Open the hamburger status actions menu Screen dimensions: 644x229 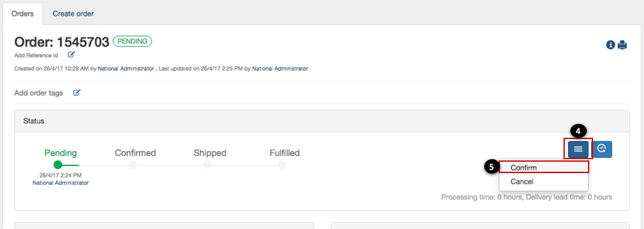[579, 149]
